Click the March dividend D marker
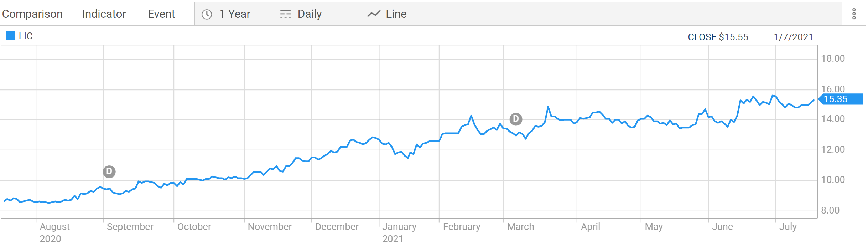The height and width of the screenshot is (246, 868). pyautogui.click(x=516, y=119)
